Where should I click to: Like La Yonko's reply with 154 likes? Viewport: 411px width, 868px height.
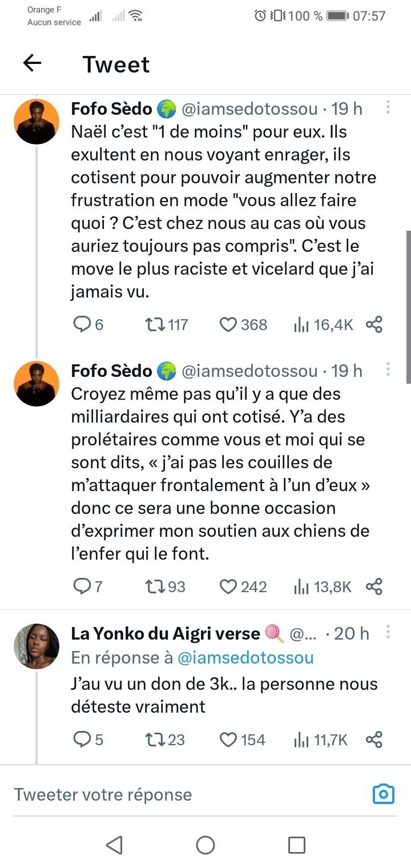228,740
